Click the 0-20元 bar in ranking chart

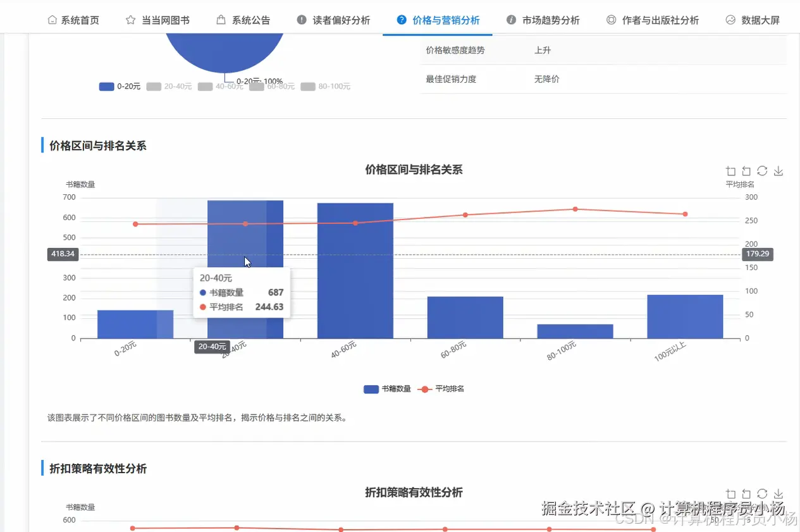tap(135, 324)
